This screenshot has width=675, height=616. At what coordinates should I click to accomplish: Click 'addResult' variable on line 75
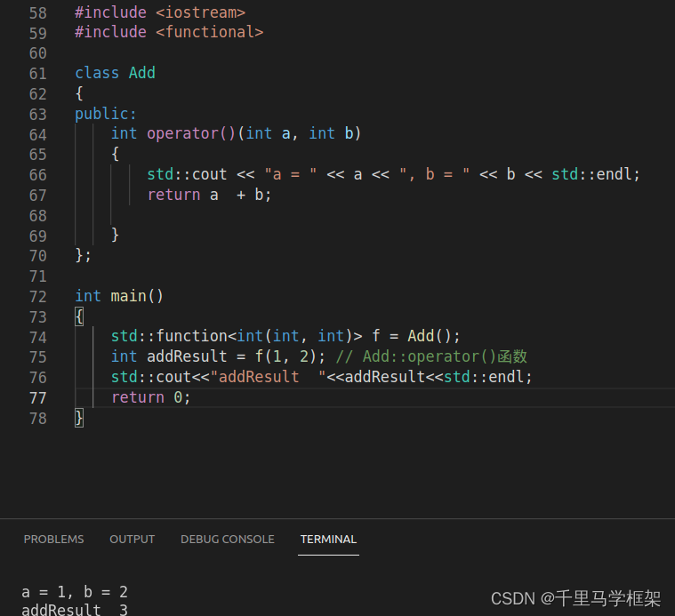[187, 356]
